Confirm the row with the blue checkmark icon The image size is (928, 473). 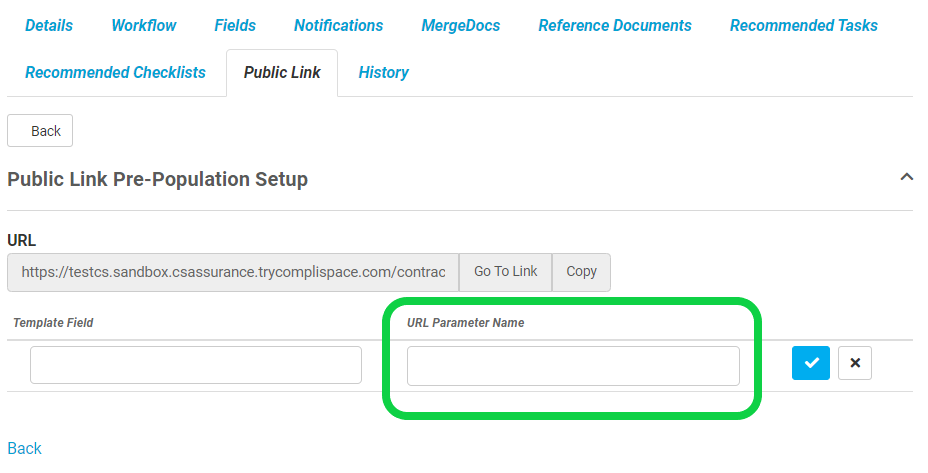click(810, 363)
